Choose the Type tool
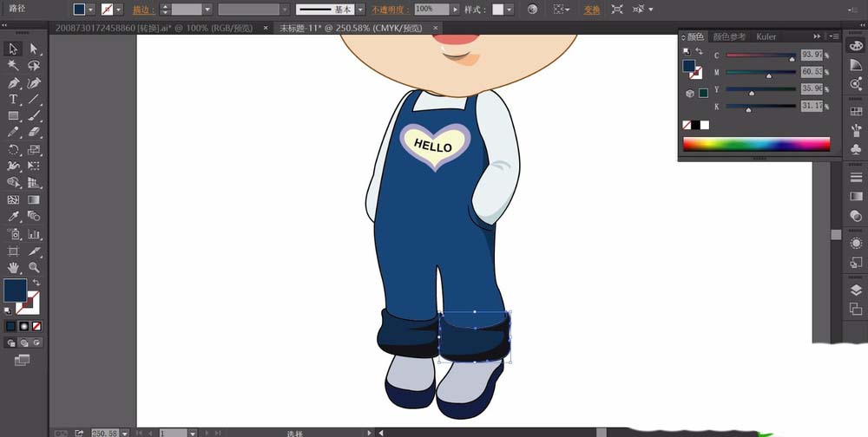Image resolution: width=868 pixels, height=437 pixels. click(13, 100)
